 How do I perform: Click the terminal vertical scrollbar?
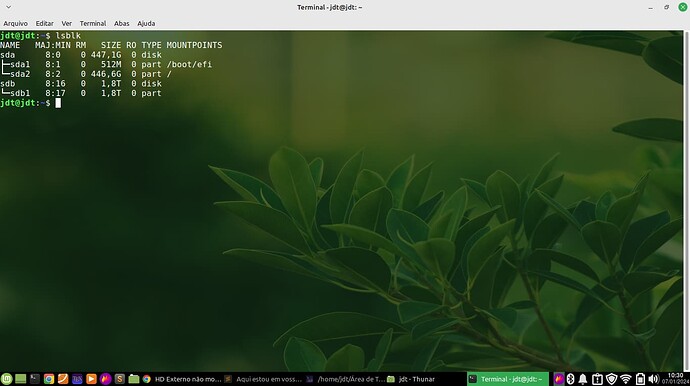pos(686,201)
